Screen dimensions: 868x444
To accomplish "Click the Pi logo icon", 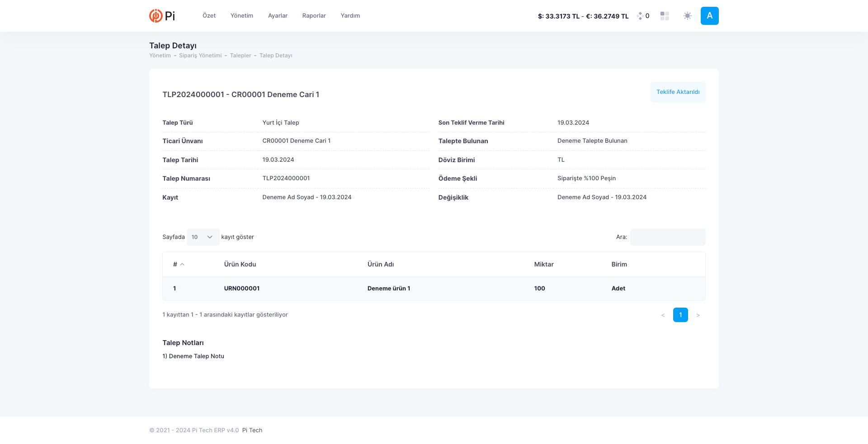I will coord(156,16).
